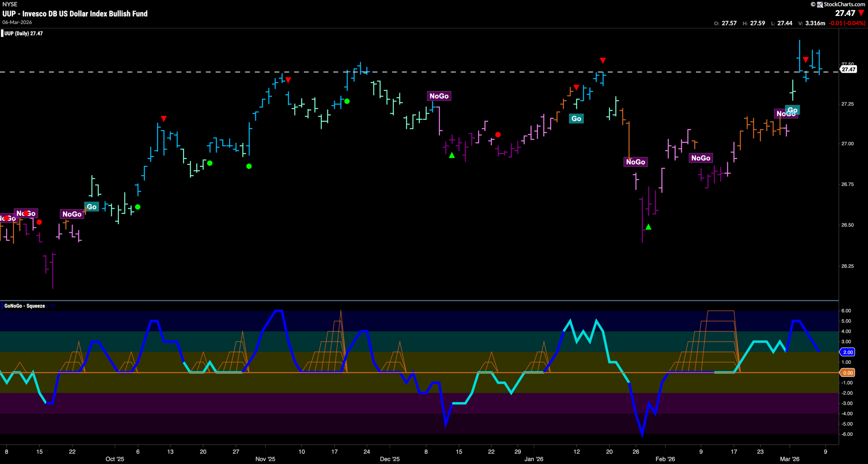Click the green circle near November 19
The image size is (868, 464).
[x=347, y=101]
